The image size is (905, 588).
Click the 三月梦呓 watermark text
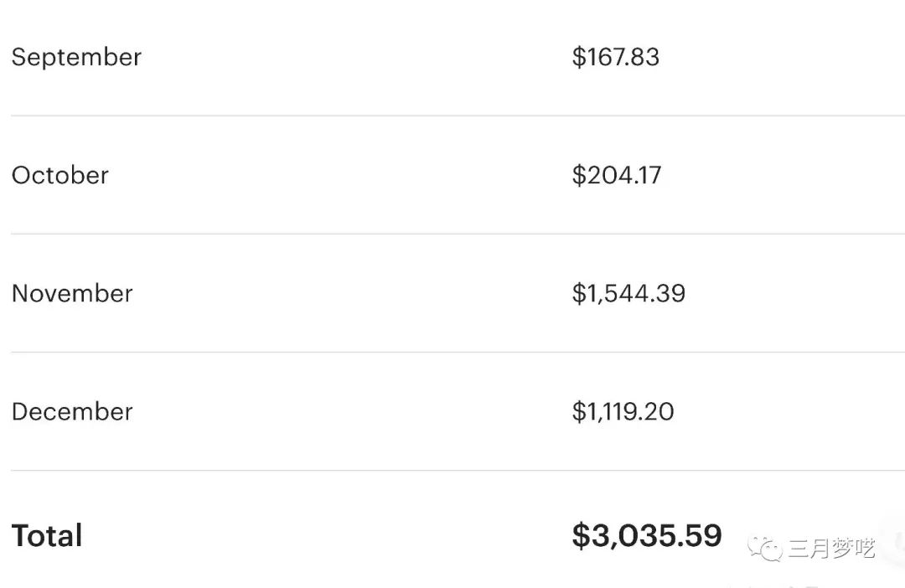pos(830,549)
